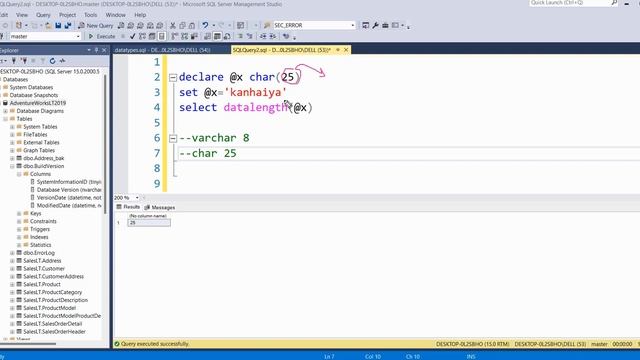Open the Tools menu
Screen dimensions: 640x360
pyautogui.click(x=91, y=15)
